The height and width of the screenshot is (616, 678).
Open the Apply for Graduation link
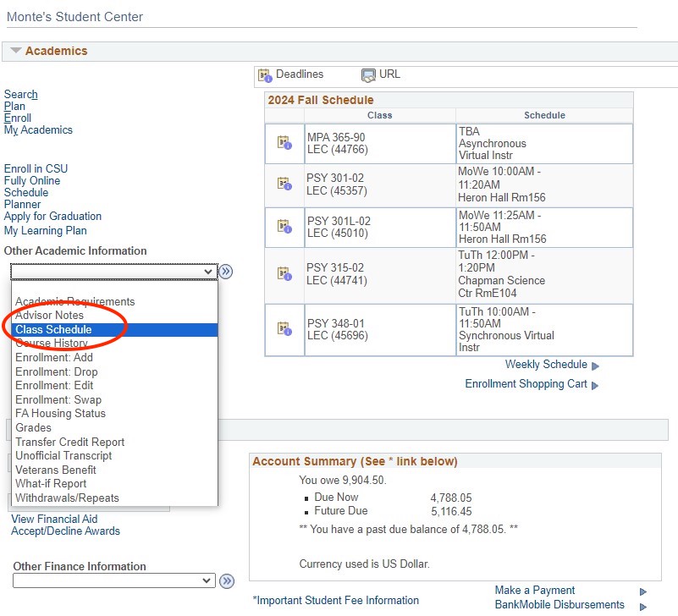click(x=52, y=216)
